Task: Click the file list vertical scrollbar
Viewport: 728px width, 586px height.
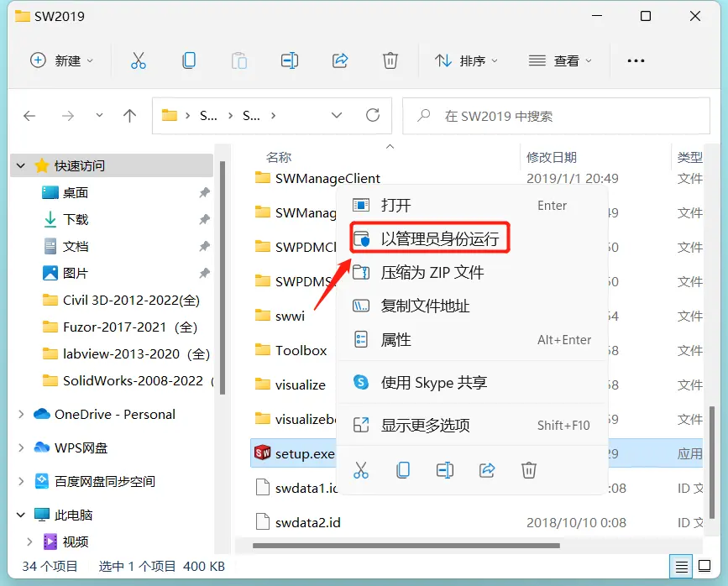Action: (712, 462)
